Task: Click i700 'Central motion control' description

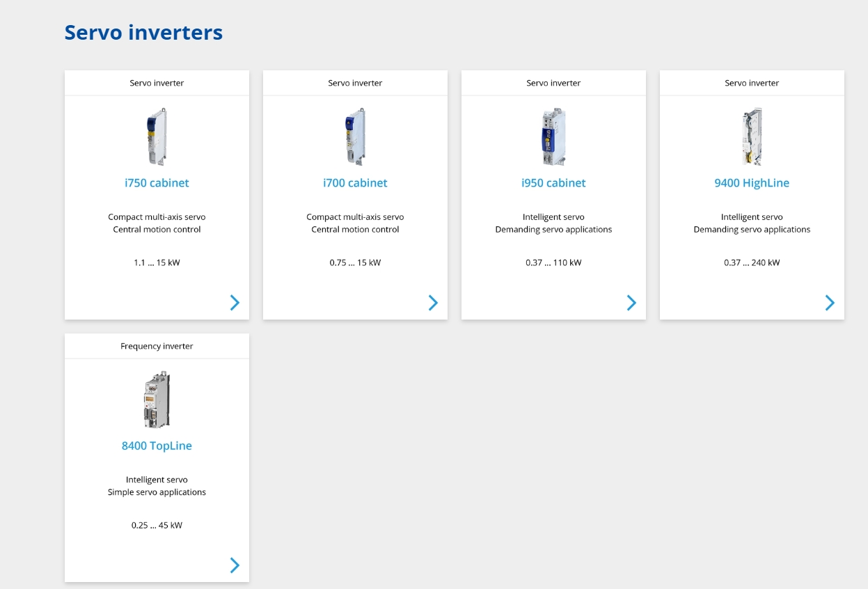Action: 355,230
